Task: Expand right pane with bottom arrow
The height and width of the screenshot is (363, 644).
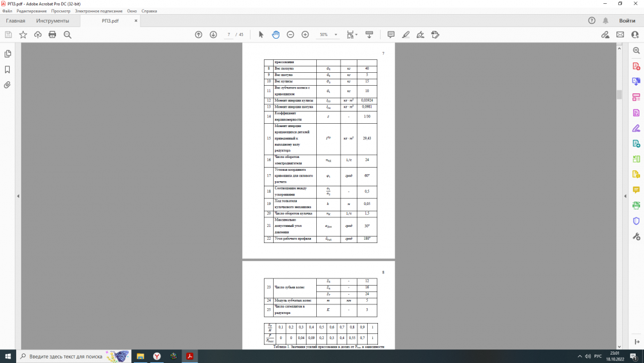Action: tap(637, 342)
